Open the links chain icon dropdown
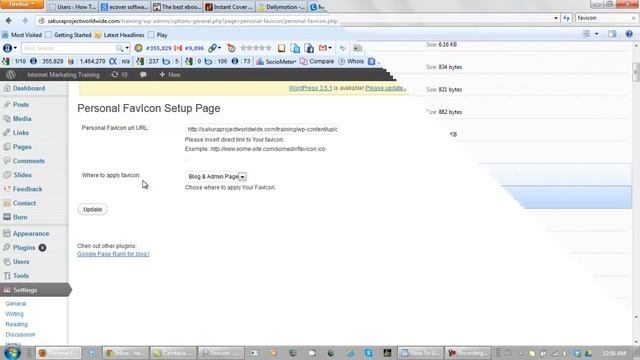640x360 pixels. click(x=214, y=48)
